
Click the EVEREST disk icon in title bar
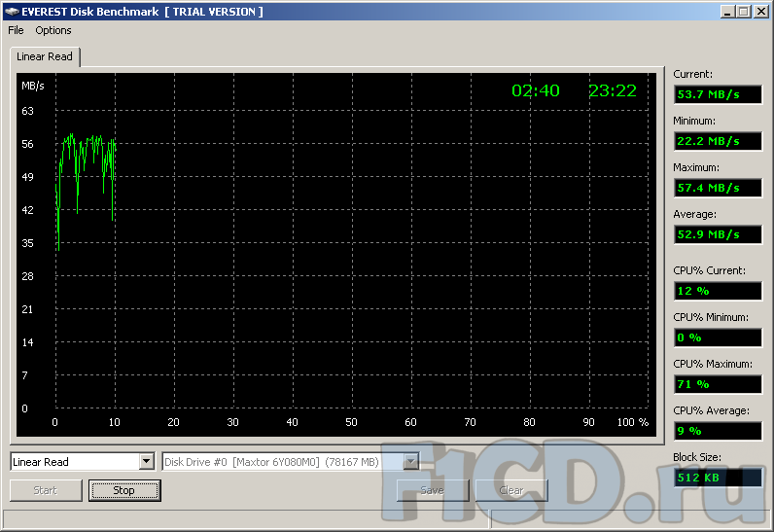click(x=12, y=12)
